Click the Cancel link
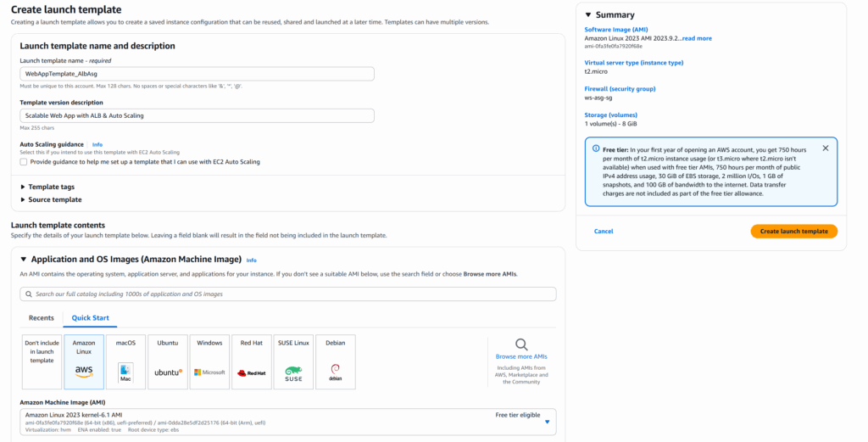Screen dimensions: 868x442 [603, 232]
